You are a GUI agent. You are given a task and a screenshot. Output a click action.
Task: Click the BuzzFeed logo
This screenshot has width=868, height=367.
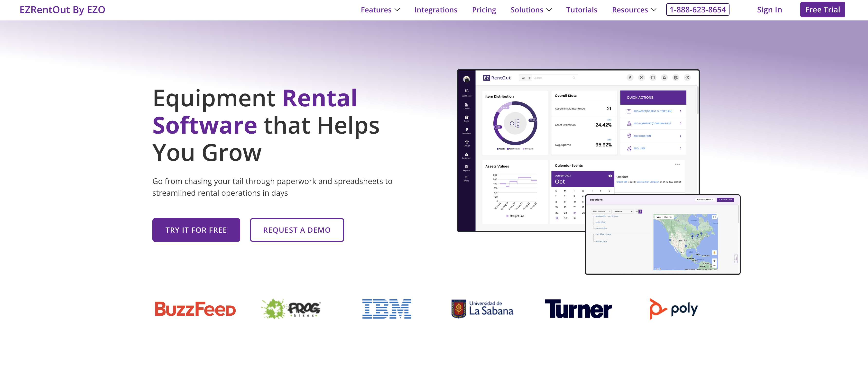click(x=195, y=309)
